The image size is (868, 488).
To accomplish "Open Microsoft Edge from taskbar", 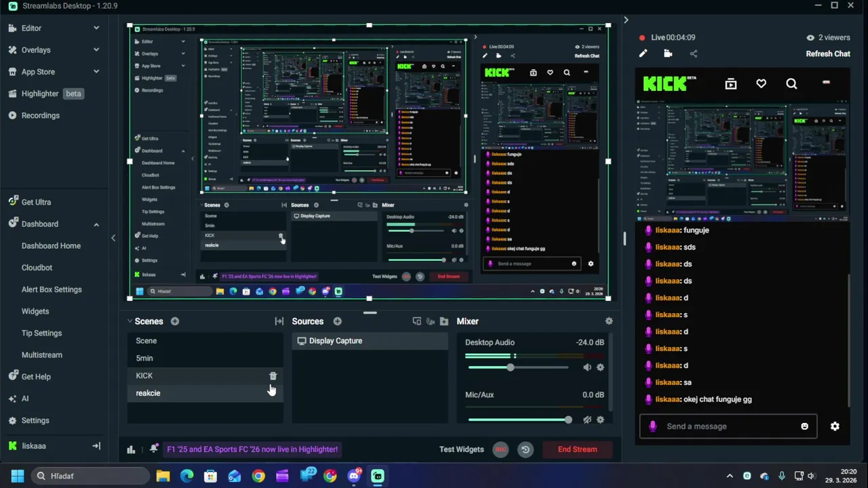I will (x=186, y=476).
